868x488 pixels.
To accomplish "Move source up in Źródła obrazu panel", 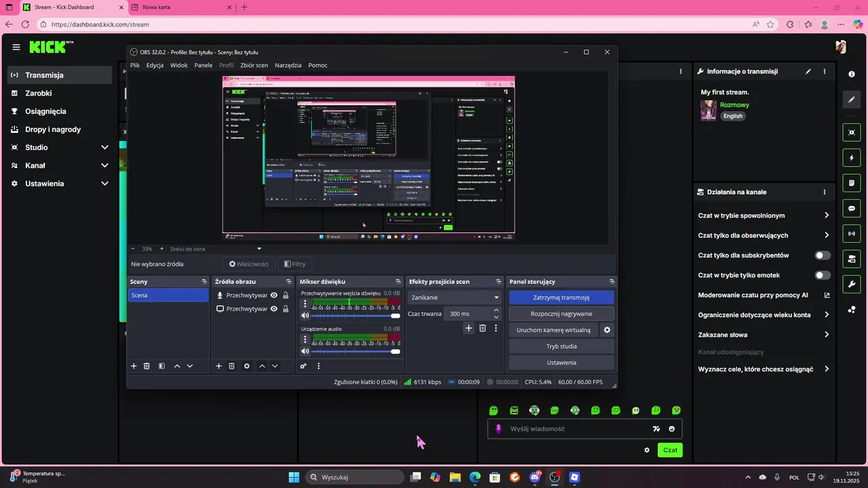I will click(262, 366).
